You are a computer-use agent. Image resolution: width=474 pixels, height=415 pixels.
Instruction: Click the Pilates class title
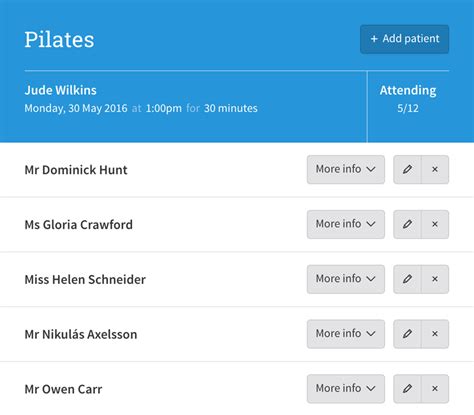[59, 40]
